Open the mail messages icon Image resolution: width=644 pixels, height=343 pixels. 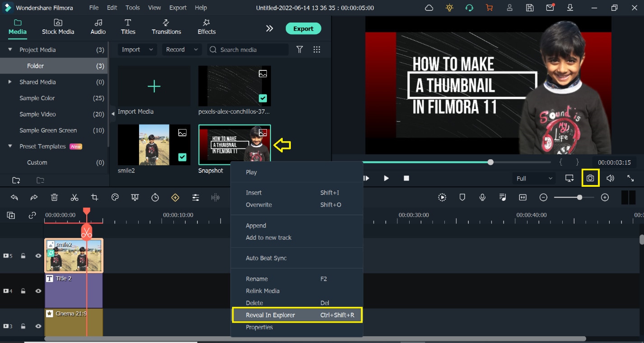[x=550, y=8]
